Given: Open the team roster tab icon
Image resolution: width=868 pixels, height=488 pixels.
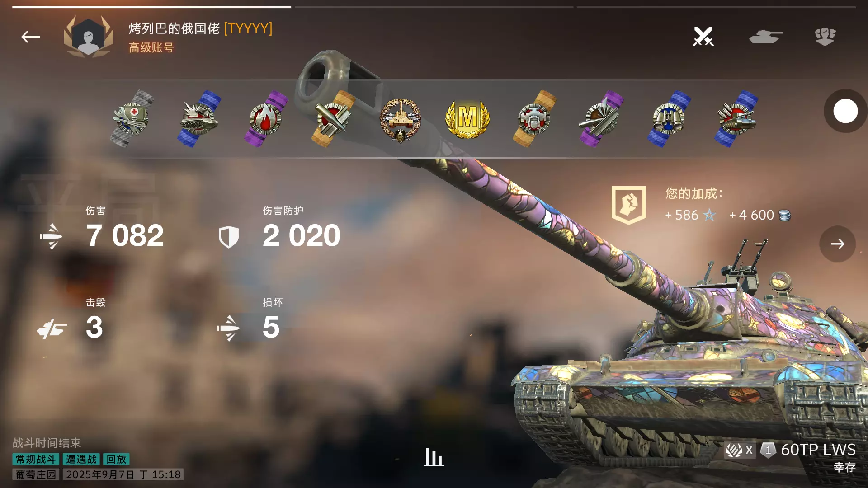Looking at the screenshot, I should pyautogui.click(x=825, y=37).
